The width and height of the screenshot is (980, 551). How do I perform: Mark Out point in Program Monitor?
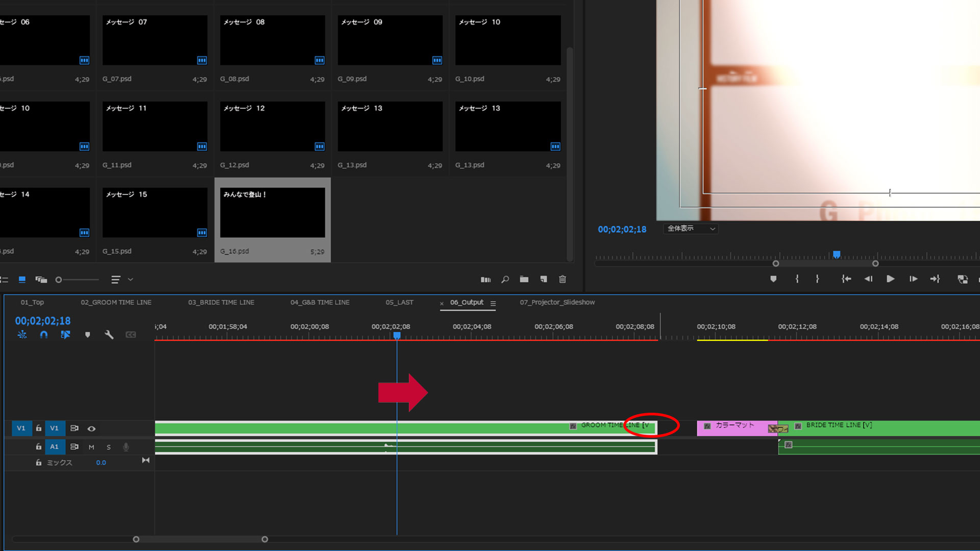point(818,279)
